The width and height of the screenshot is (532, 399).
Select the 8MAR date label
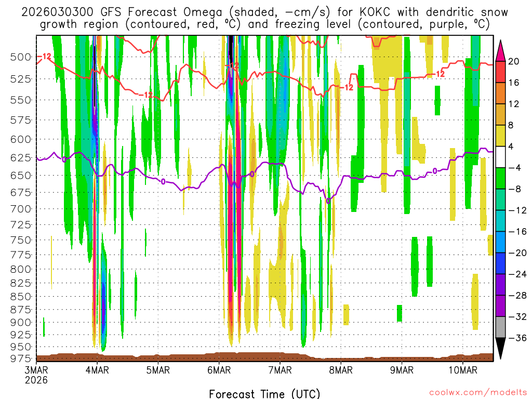click(x=341, y=370)
